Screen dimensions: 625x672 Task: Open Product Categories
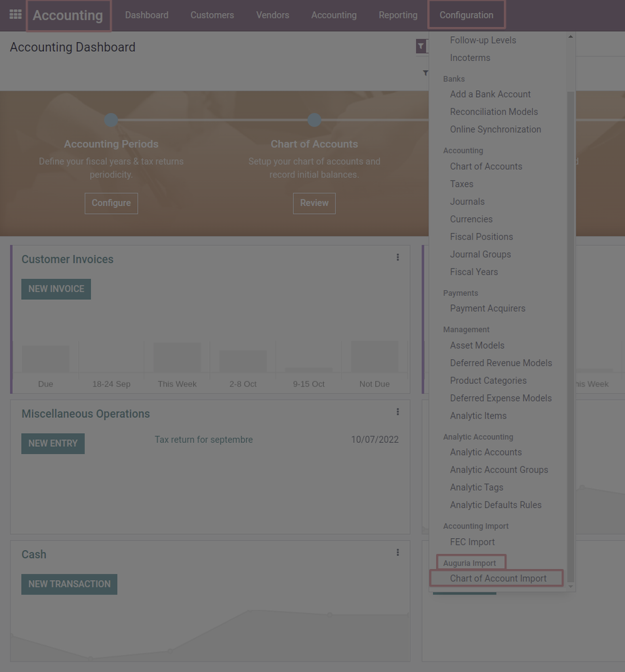click(488, 381)
